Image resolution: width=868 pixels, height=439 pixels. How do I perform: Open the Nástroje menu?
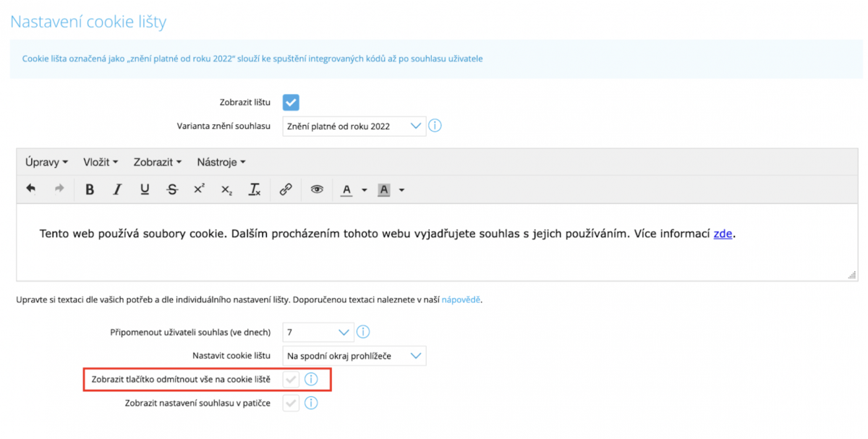pyautogui.click(x=221, y=162)
